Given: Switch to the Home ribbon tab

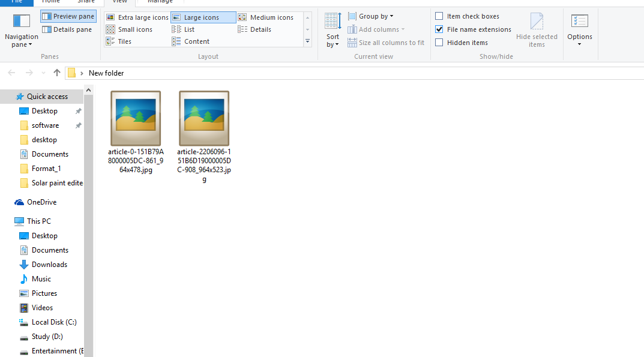Looking at the screenshot, I should (x=50, y=2).
